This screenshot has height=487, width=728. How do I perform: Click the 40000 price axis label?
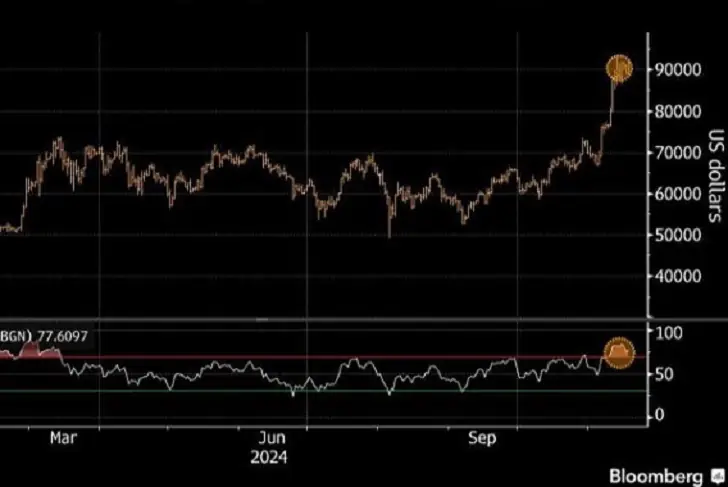(678, 276)
